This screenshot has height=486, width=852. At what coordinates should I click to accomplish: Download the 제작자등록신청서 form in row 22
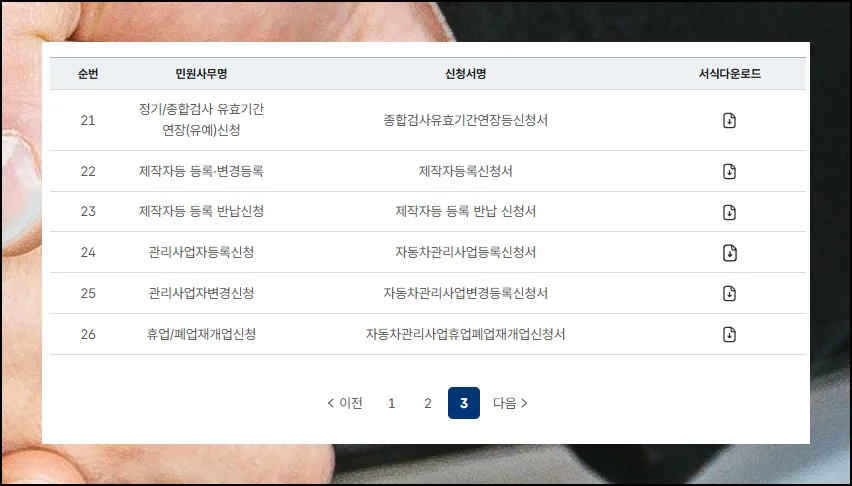(729, 171)
